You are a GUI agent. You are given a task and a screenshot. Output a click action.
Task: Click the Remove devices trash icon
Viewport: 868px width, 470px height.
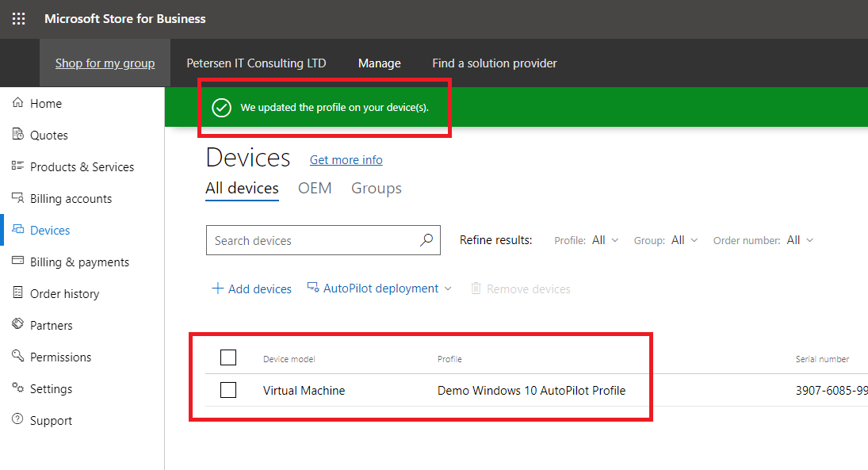476,288
